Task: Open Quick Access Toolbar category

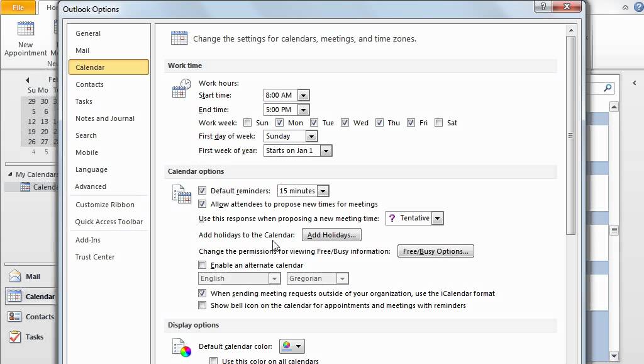Action: (x=109, y=222)
